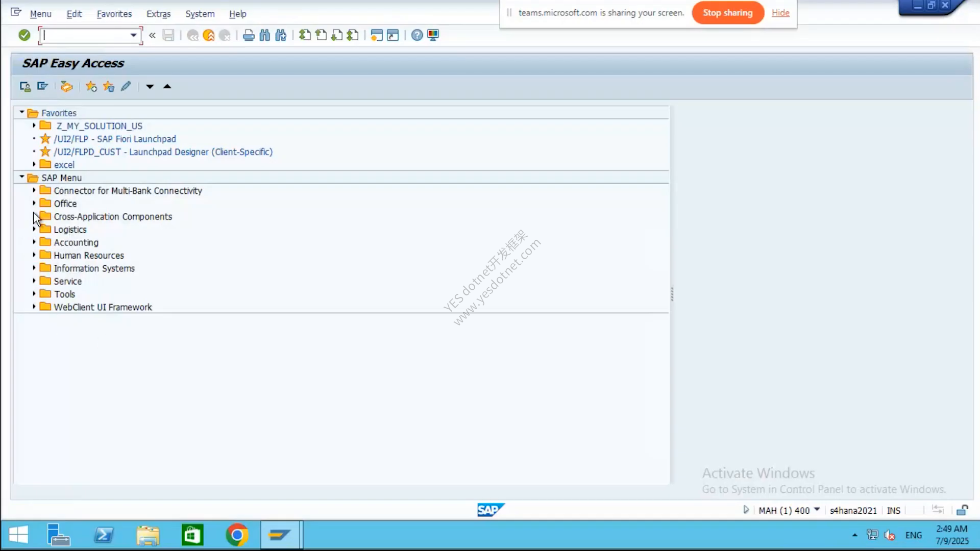Click the Customize Local Layout monitor icon

[433, 35]
